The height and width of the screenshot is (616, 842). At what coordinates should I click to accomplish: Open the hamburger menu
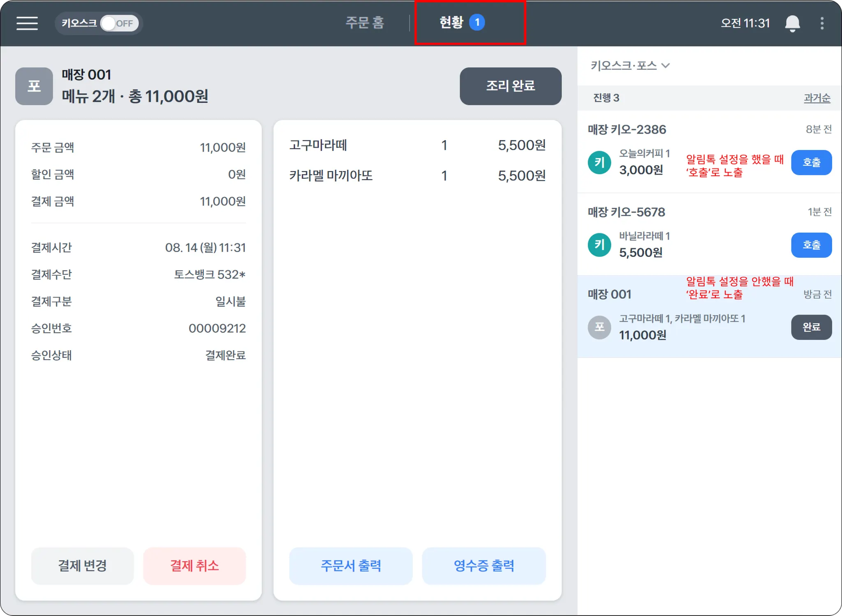coord(27,23)
